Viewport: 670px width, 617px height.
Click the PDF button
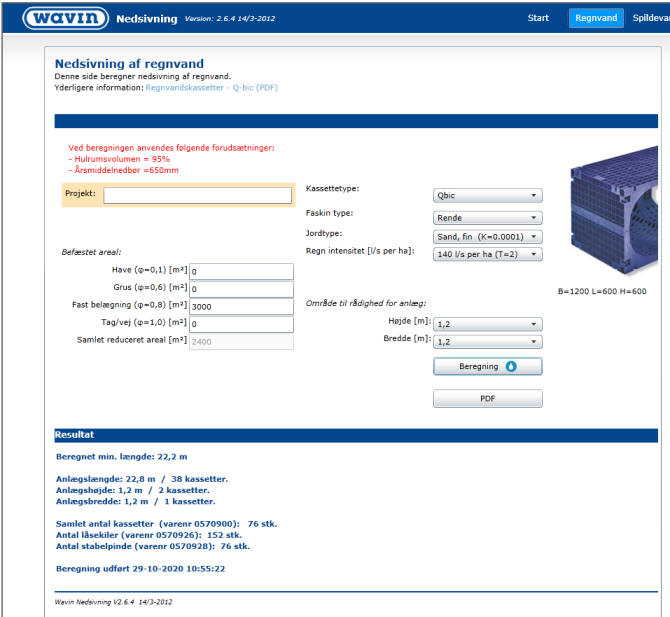(x=487, y=399)
